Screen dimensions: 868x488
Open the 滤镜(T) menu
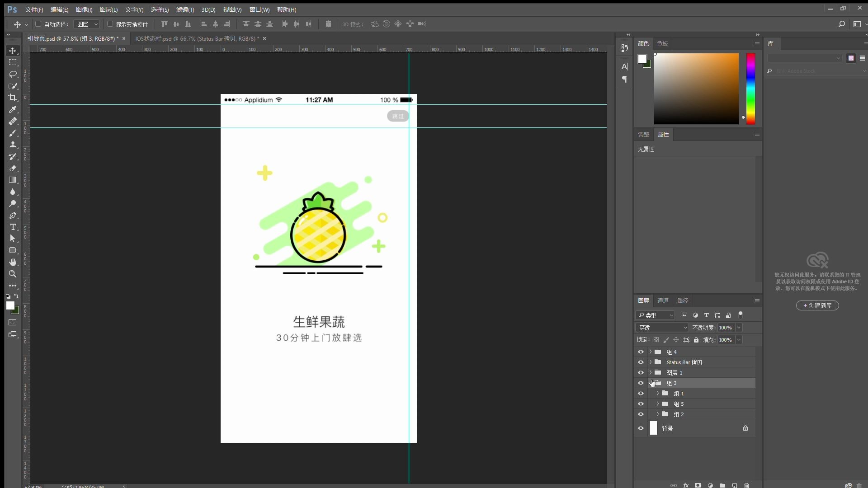click(185, 9)
